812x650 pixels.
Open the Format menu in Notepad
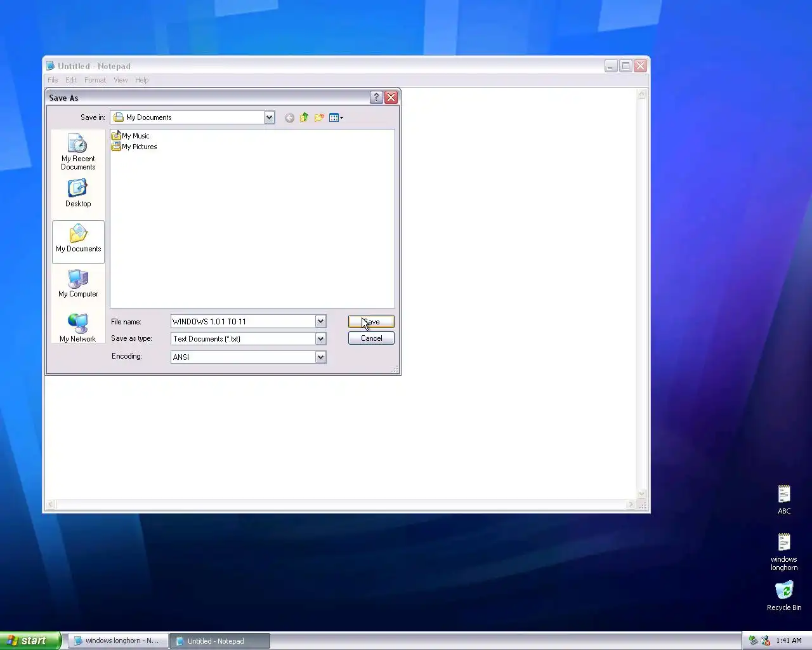tap(95, 80)
